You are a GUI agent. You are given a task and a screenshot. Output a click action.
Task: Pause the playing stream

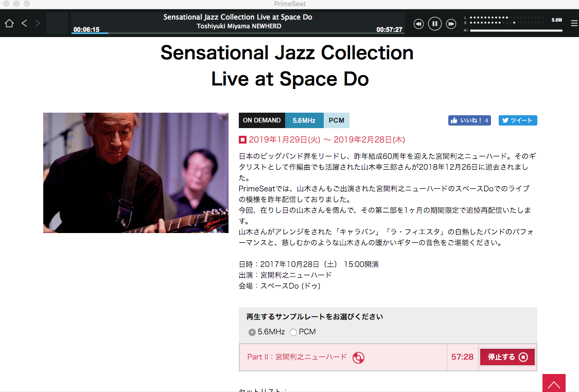(434, 24)
